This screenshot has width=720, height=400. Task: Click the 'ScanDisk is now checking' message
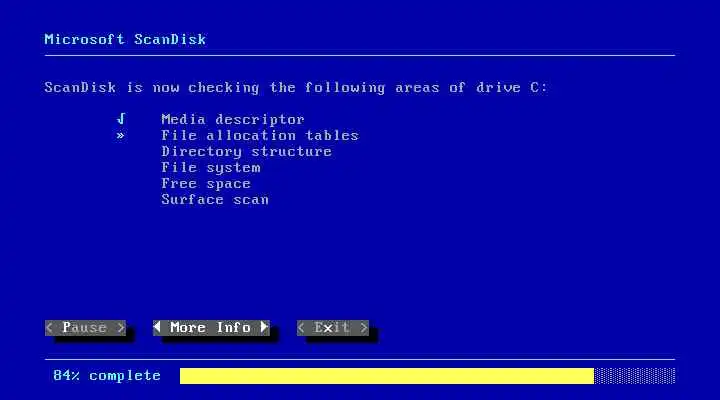click(296, 88)
